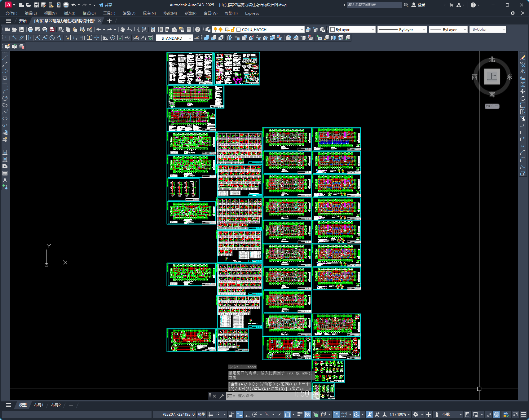529x420 pixels.
Task: Select the Circle draw tool
Action: click(5, 98)
